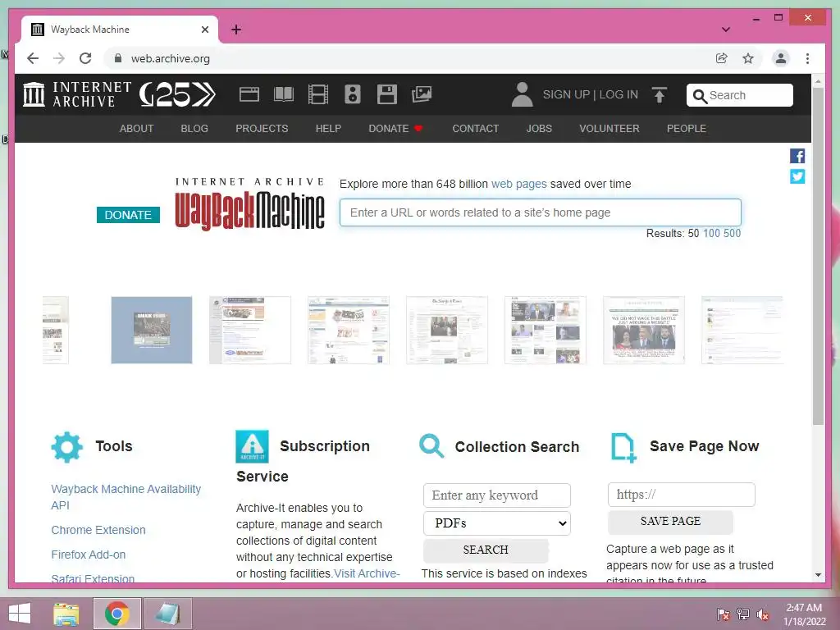
Task: Click the volume tray icon
Action: tap(763, 614)
